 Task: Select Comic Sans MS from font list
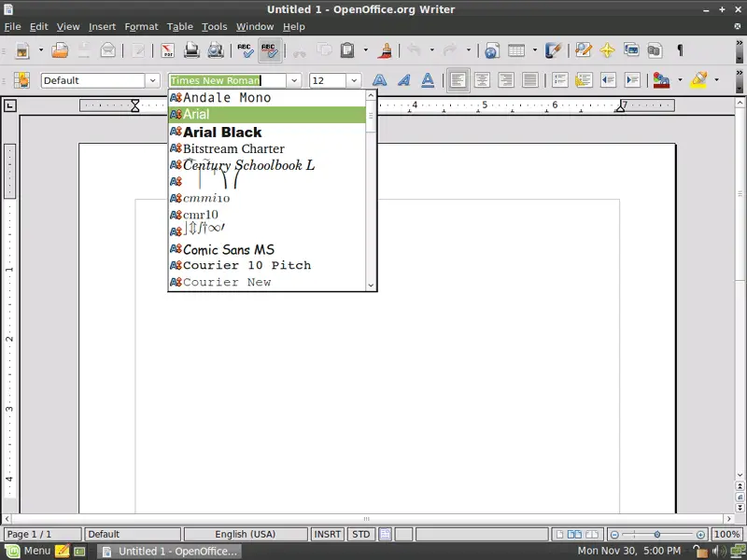pyautogui.click(x=267, y=249)
